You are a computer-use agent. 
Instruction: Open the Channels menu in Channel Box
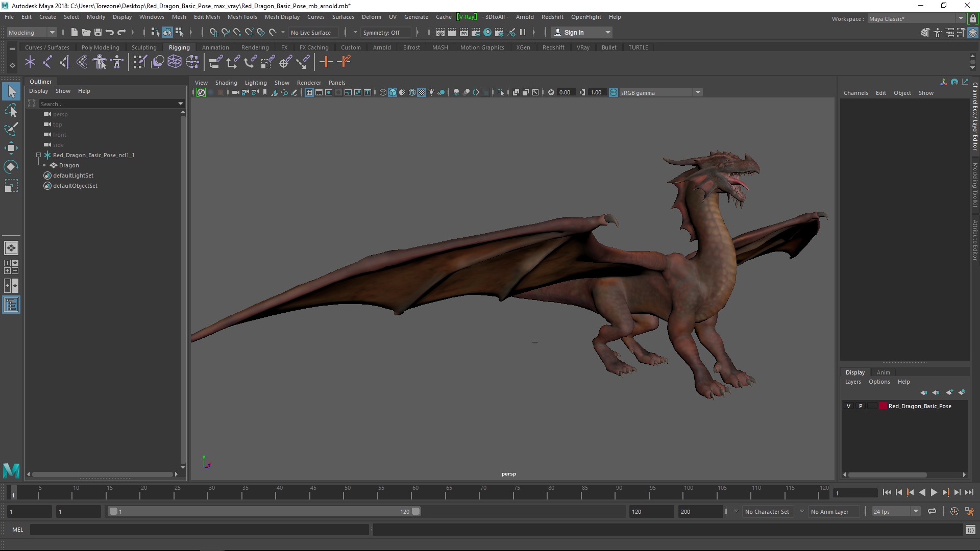tap(855, 93)
